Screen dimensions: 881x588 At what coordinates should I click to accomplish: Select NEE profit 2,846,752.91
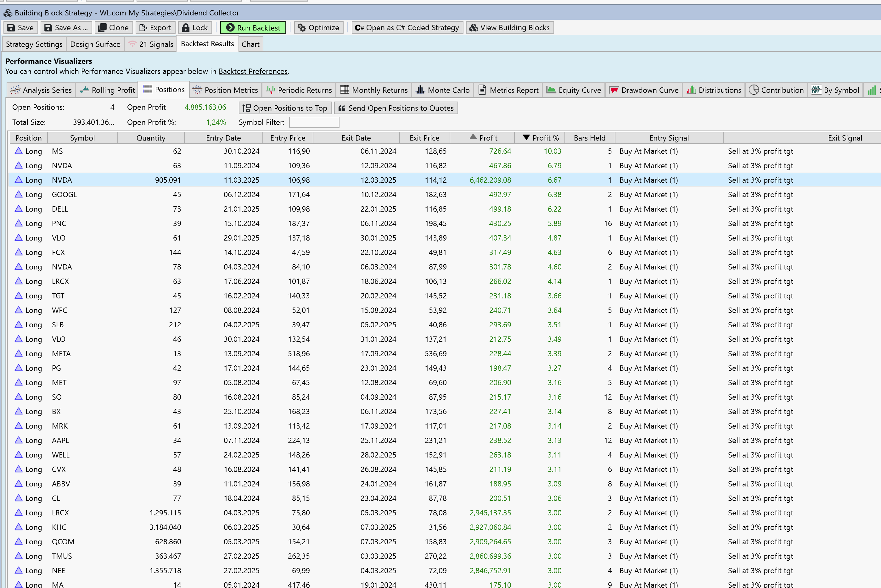click(490, 570)
